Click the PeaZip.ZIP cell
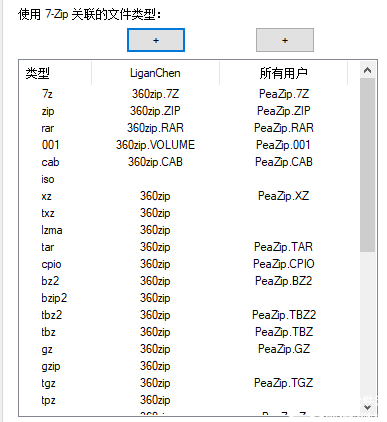Image resolution: width=387 pixels, height=422 pixels. pos(284,111)
